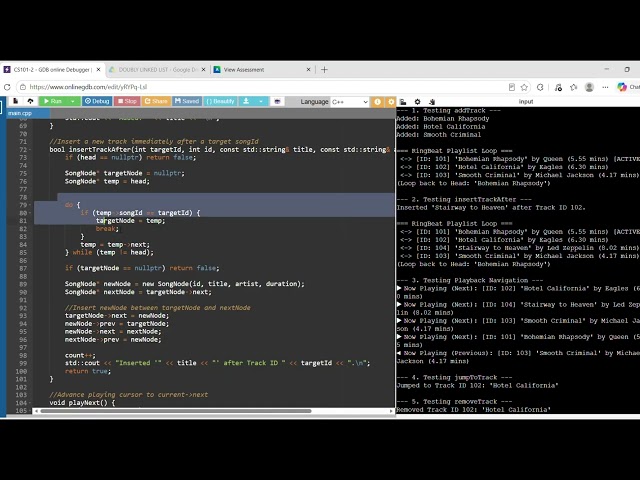
Task: Open the reading view icon in address bar
Action: coord(512,87)
